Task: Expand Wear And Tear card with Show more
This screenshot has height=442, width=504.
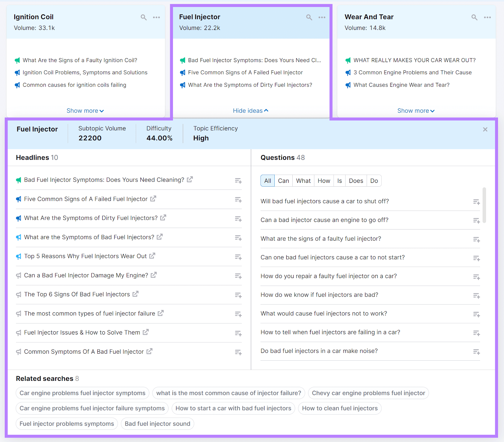Action: tap(416, 111)
